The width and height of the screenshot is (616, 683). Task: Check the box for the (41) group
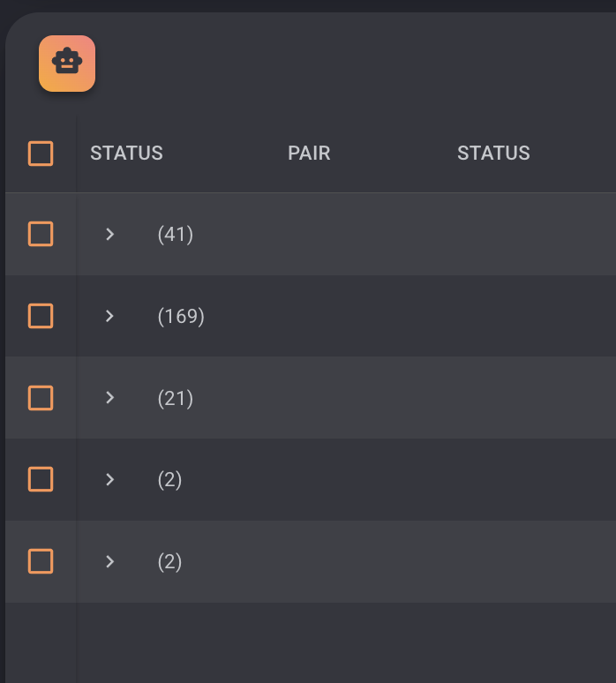tap(41, 234)
